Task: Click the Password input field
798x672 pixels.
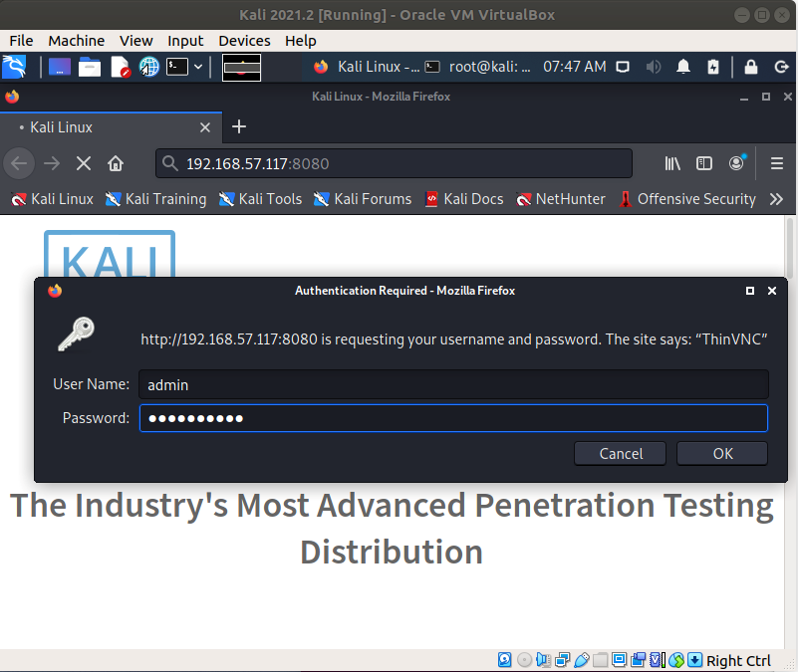Action: pos(453,418)
